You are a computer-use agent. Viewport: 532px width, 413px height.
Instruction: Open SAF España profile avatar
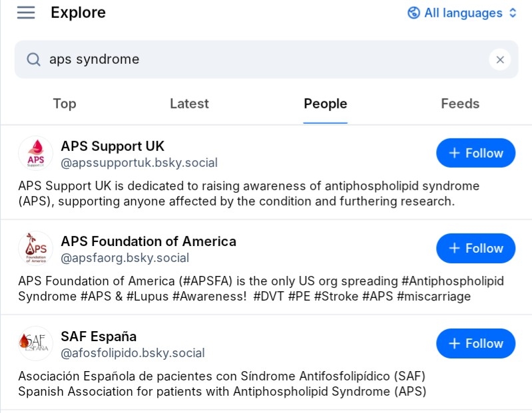tap(35, 343)
